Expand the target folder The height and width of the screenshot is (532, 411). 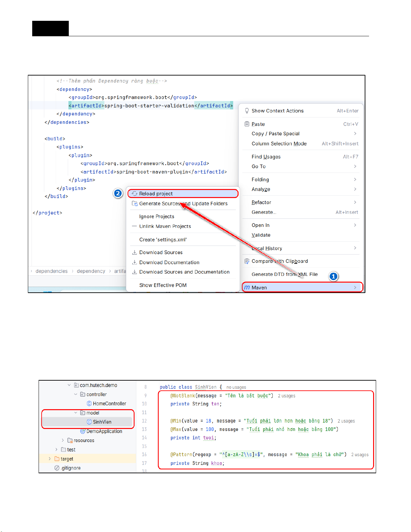click(50, 459)
